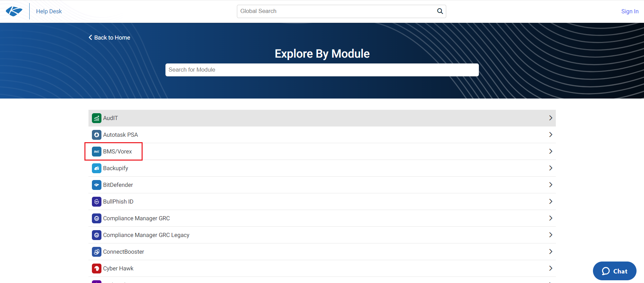The width and height of the screenshot is (644, 283).
Task: Click the AudIT module icon
Action: (97, 118)
